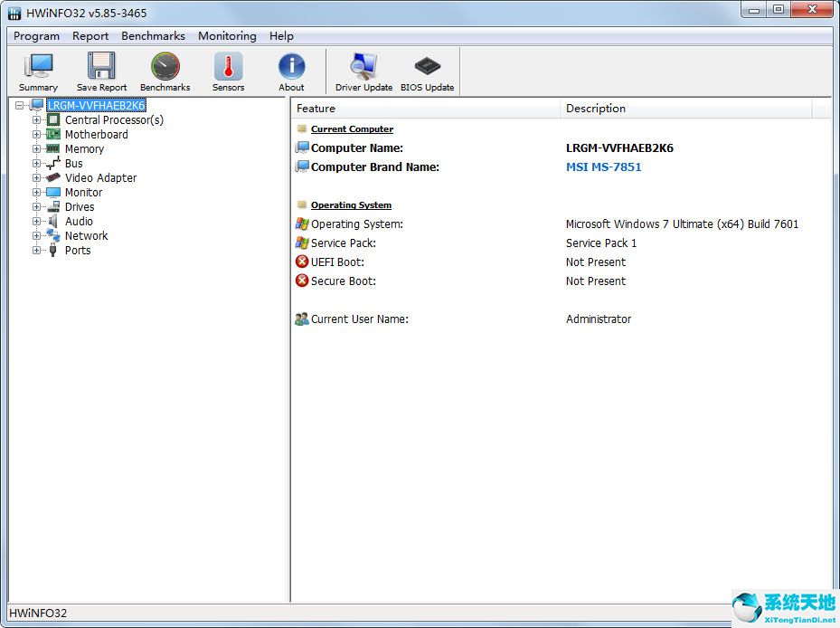840x628 pixels.
Task: Click the HWiNFO32 status bar text
Action: pos(38,613)
